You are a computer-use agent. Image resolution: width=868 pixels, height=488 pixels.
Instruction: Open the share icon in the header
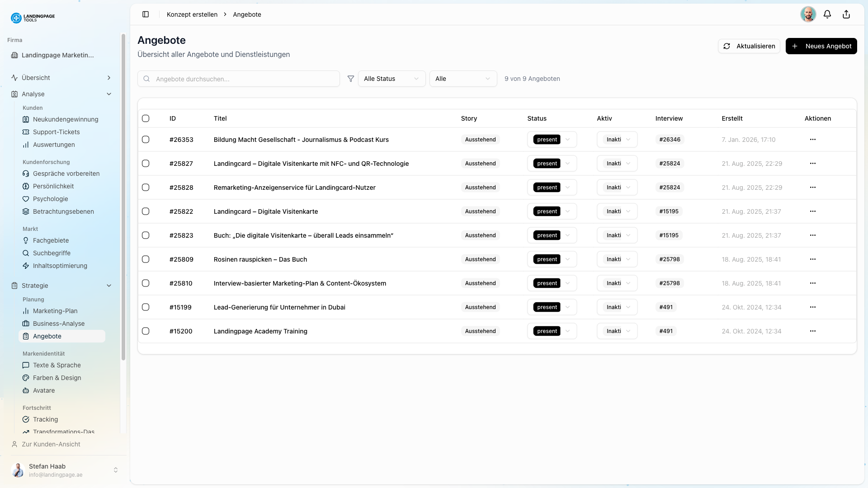846,14
